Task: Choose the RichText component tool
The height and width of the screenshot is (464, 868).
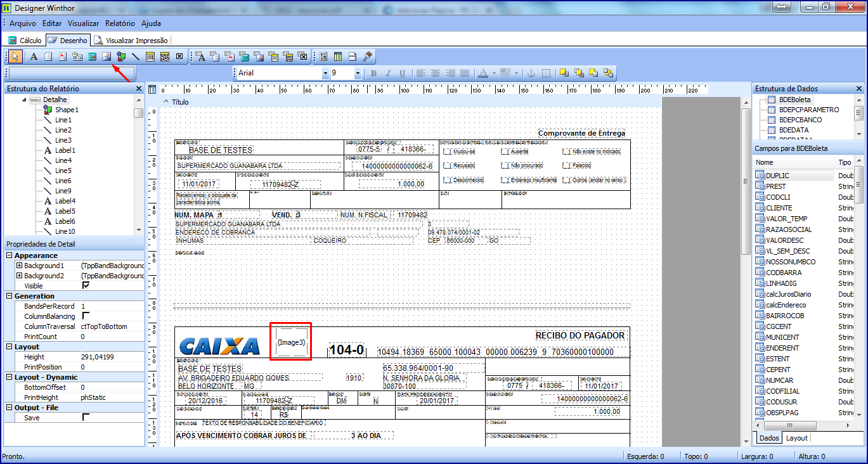Action: pos(63,56)
